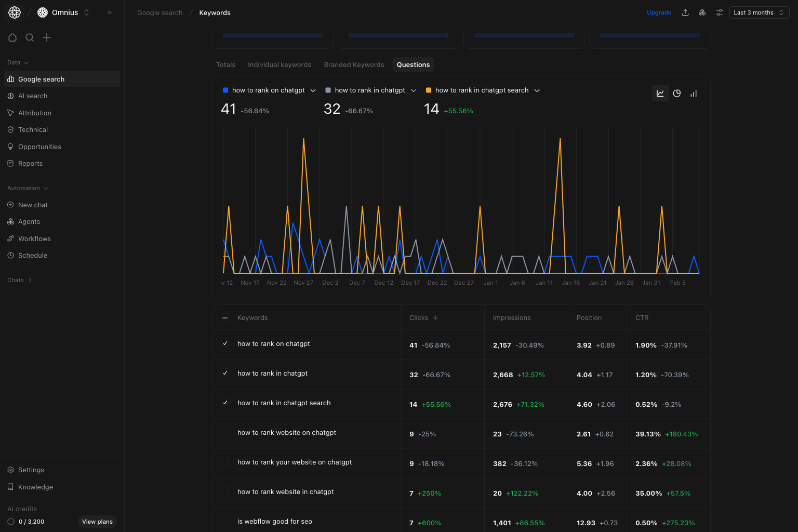Open the Opportunities section
This screenshot has height=532, width=798.
39,147
